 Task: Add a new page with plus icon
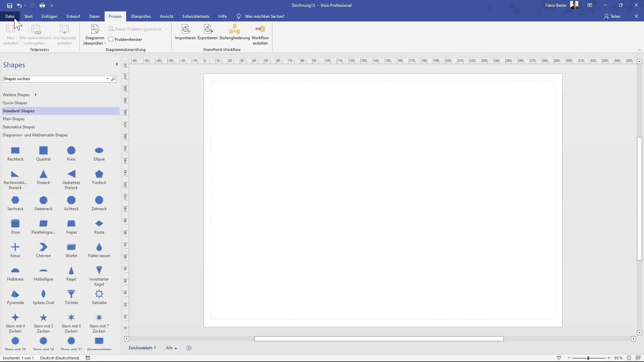tap(189, 348)
